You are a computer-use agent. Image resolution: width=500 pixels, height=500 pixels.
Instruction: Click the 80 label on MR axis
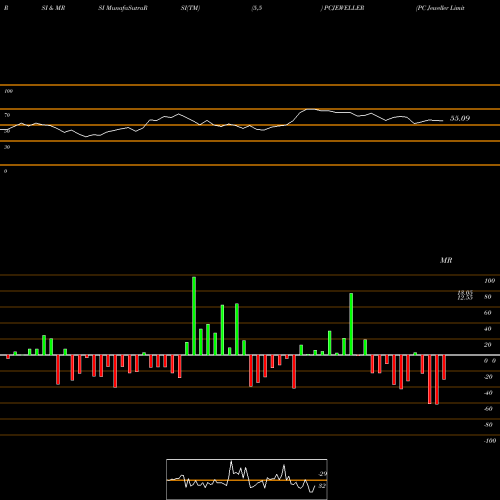(x=488, y=297)
